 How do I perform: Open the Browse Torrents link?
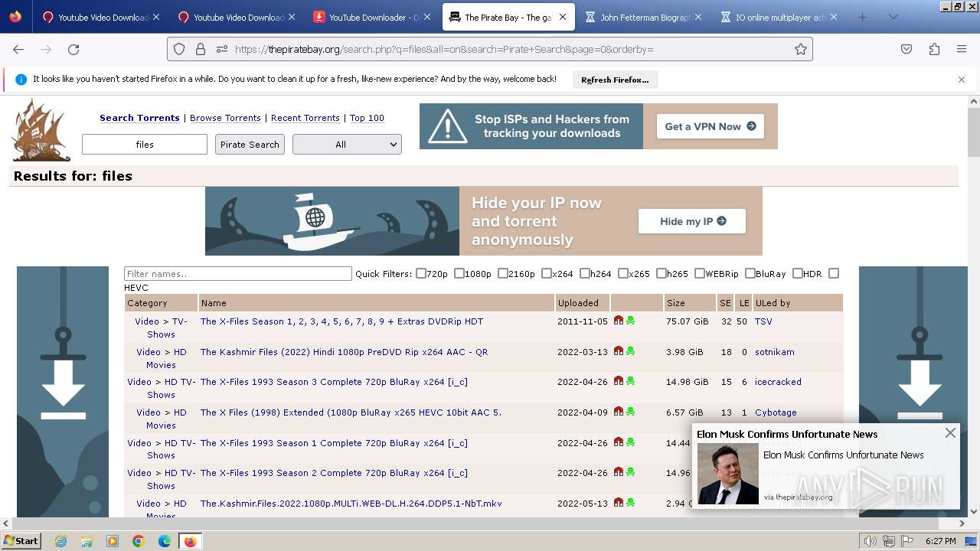(x=225, y=118)
